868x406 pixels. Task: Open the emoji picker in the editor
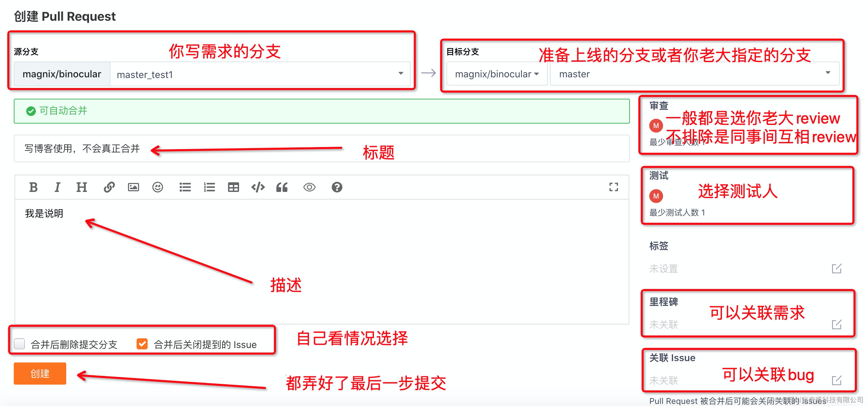pos(157,187)
